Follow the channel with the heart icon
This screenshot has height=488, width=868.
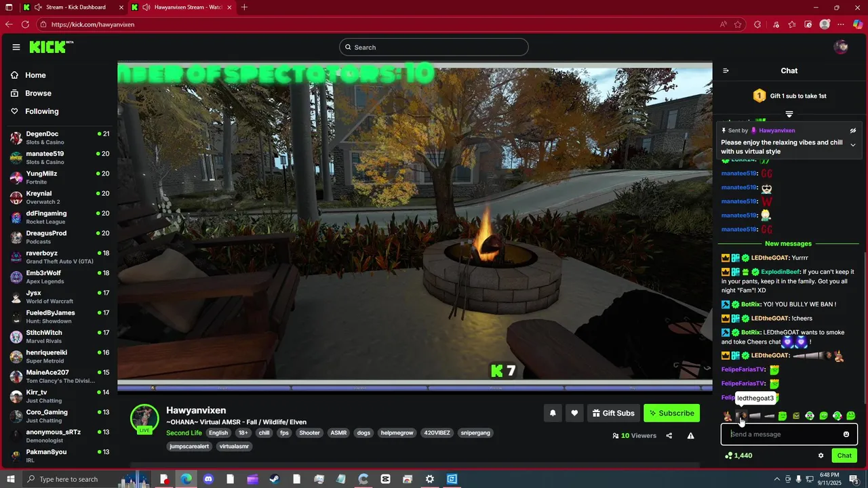click(574, 413)
